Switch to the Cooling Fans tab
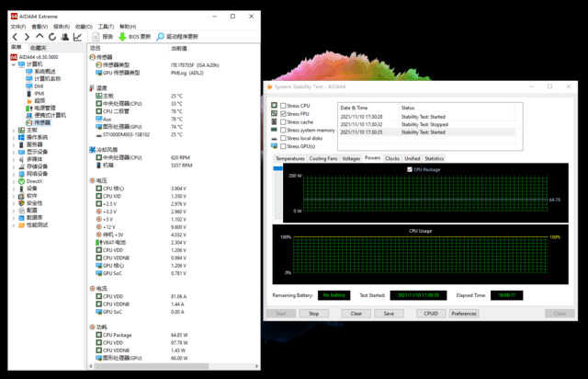This screenshot has height=379, width=588. pos(323,158)
